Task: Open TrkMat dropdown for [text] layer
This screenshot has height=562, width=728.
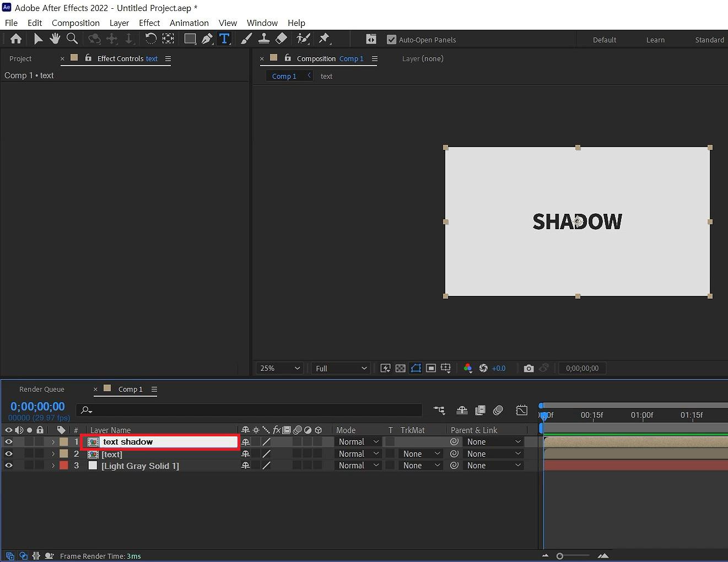Action: 422,454
